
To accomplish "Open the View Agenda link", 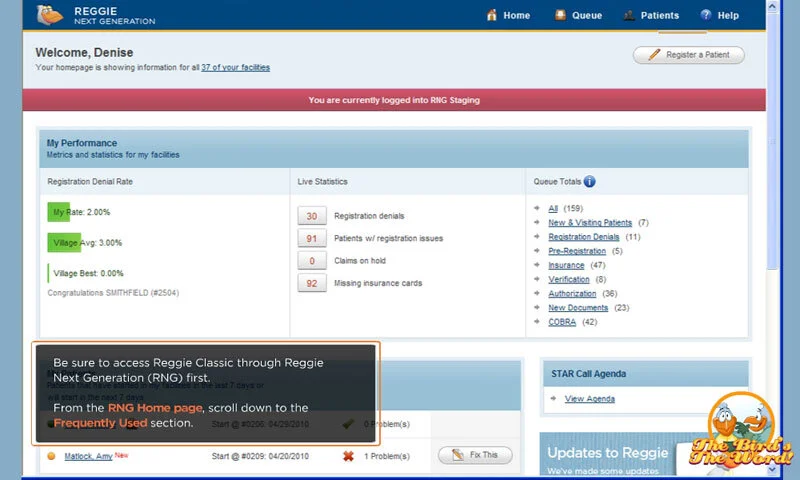I will (x=589, y=399).
